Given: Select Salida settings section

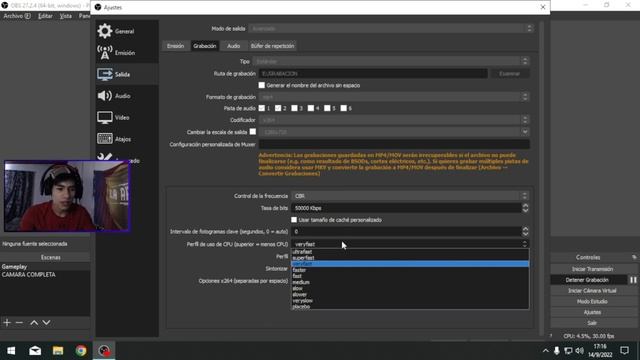Looking at the screenshot, I should click(x=127, y=74).
